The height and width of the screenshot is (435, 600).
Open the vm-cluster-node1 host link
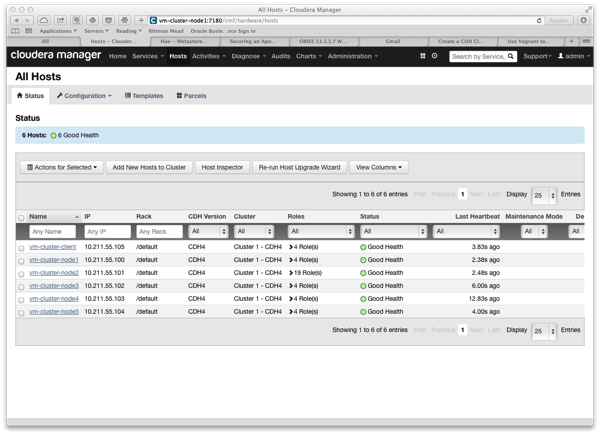pyautogui.click(x=54, y=260)
